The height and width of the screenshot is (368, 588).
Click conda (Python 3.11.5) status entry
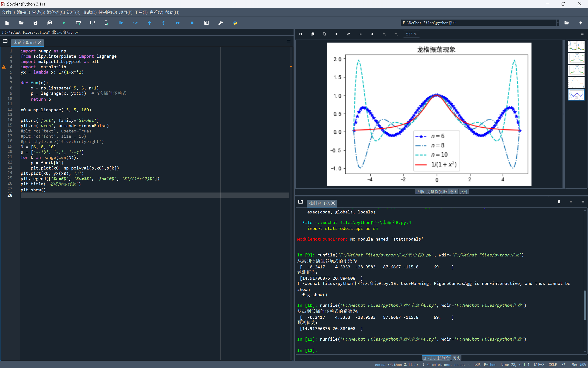[x=396, y=365]
